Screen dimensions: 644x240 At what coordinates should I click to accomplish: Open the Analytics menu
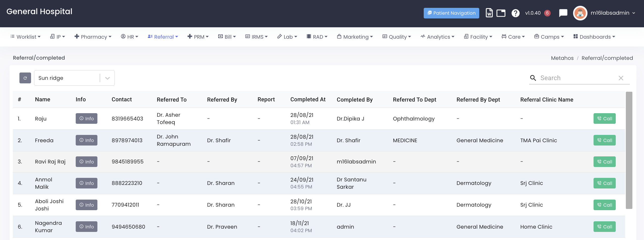pyautogui.click(x=438, y=37)
